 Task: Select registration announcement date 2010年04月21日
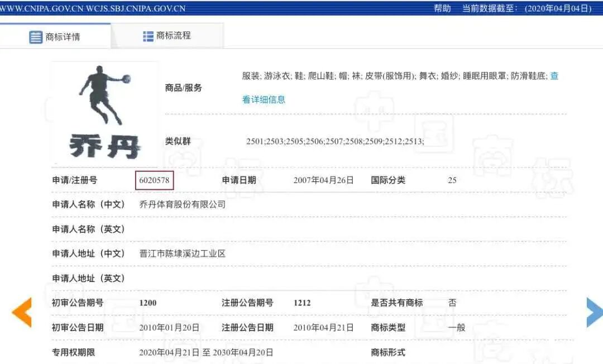[x=323, y=328]
